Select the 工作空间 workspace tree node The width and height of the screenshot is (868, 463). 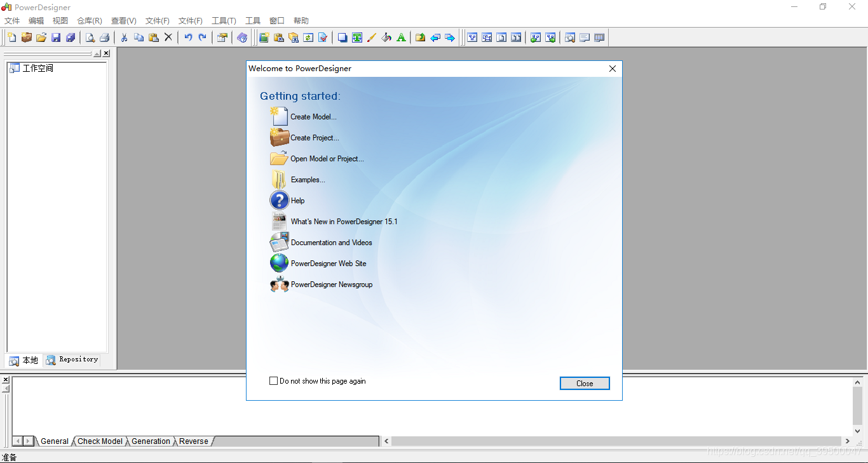pyautogui.click(x=38, y=68)
